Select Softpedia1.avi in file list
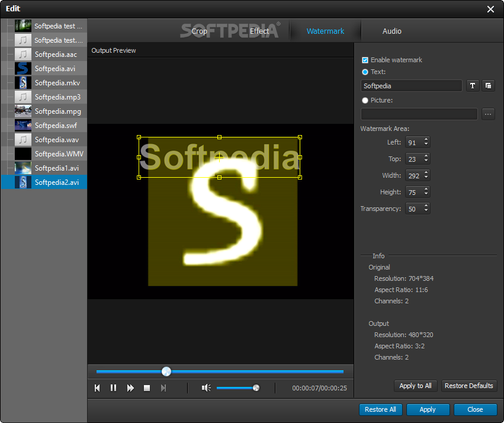This screenshot has width=504, height=423. [44, 168]
